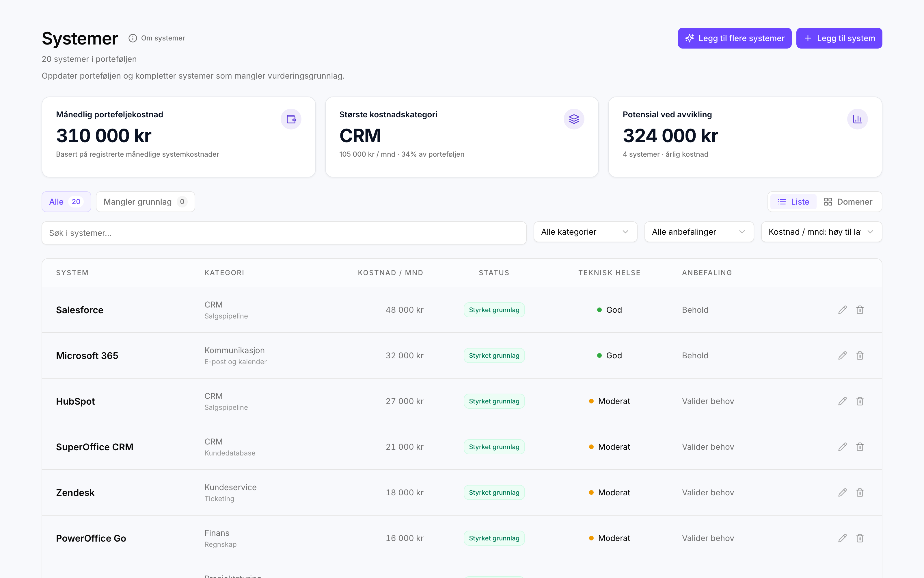Click the bar chart icon on Potensial ved avvikling card
Screen dimensions: 924x578
click(857, 119)
